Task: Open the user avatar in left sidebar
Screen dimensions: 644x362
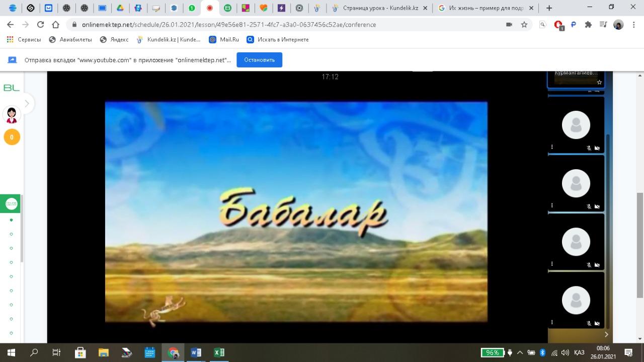Action: (12, 115)
